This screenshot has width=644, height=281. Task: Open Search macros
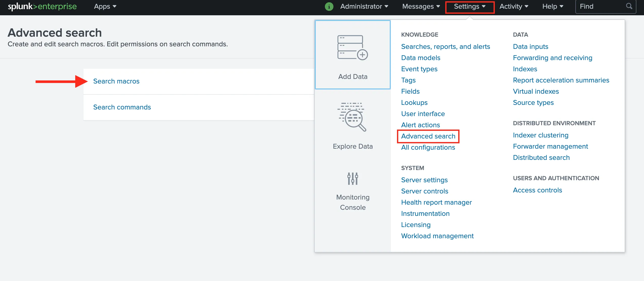point(116,81)
